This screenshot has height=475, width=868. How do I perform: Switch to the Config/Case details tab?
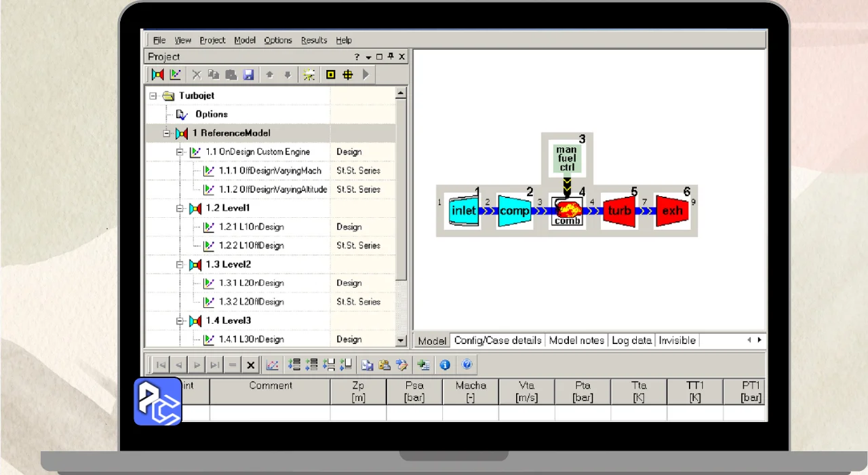pyautogui.click(x=498, y=341)
